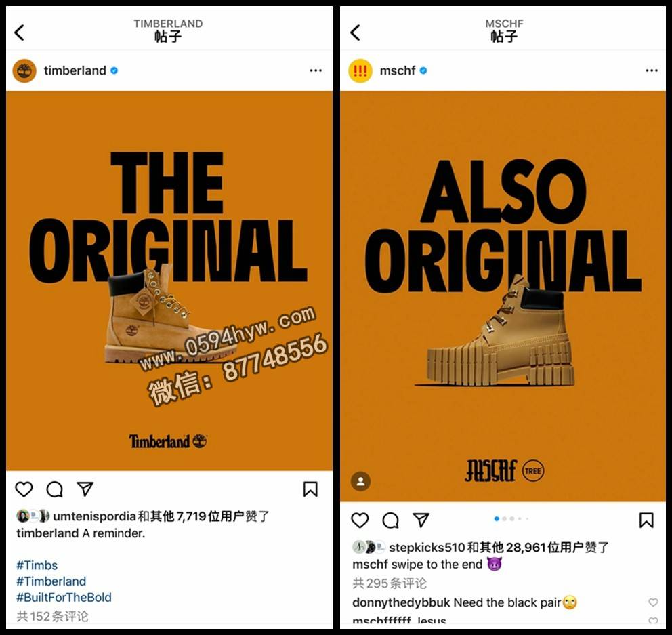Bookmark the MSCHF post
Viewport: 672px width, 635px height.
pos(646,520)
